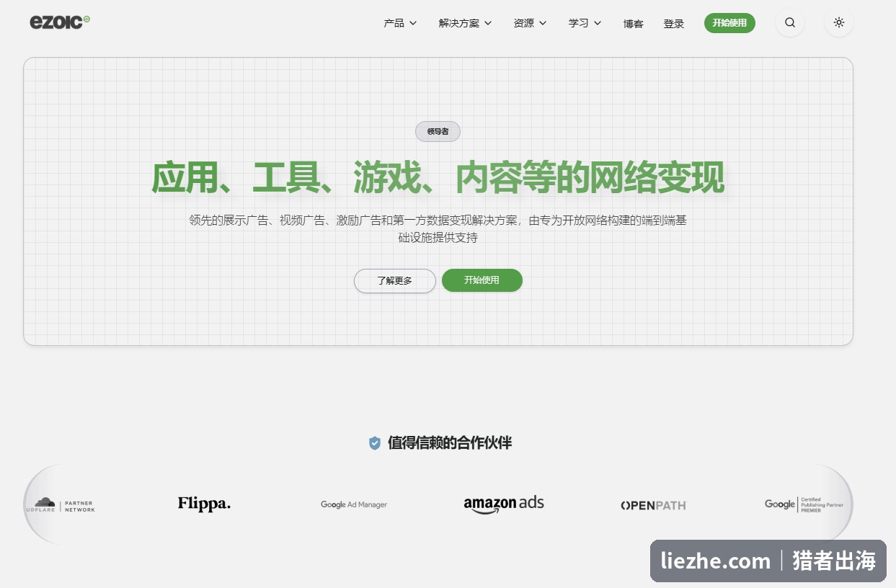Image resolution: width=896 pixels, height=588 pixels.
Task: Open the 资源 dropdown menu
Action: (x=530, y=23)
